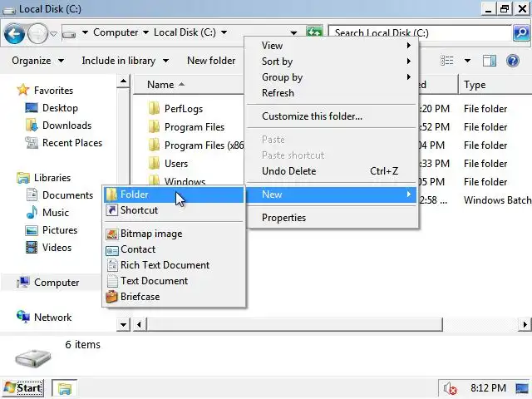Open the recent pages dropdown arrow
Viewport: 532px width, 399px height.
click(53, 33)
